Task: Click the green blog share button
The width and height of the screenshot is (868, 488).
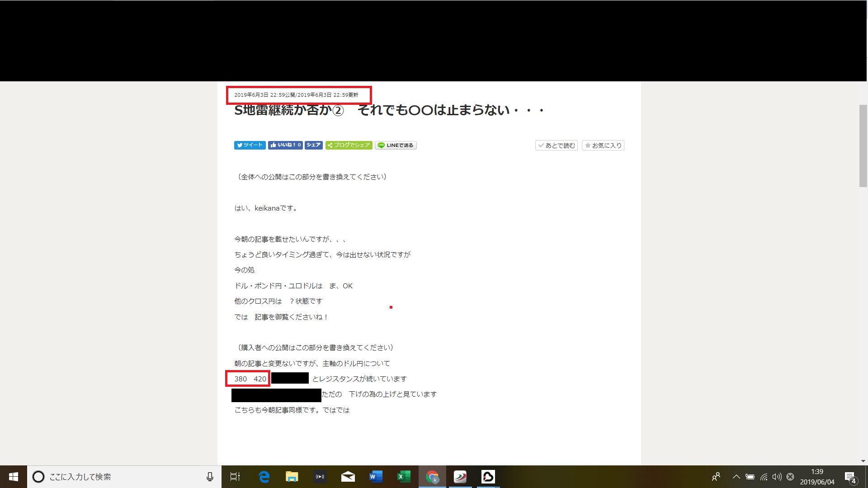Action: point(349,145)
